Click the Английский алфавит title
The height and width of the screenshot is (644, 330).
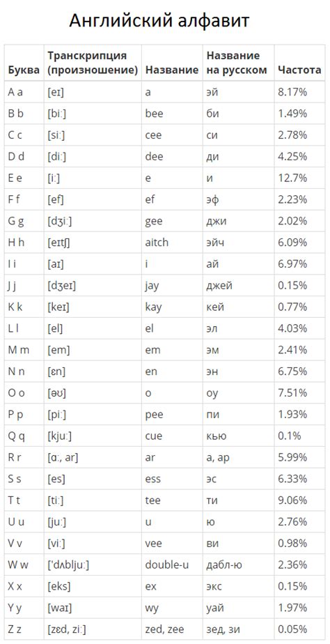[159, 20]
